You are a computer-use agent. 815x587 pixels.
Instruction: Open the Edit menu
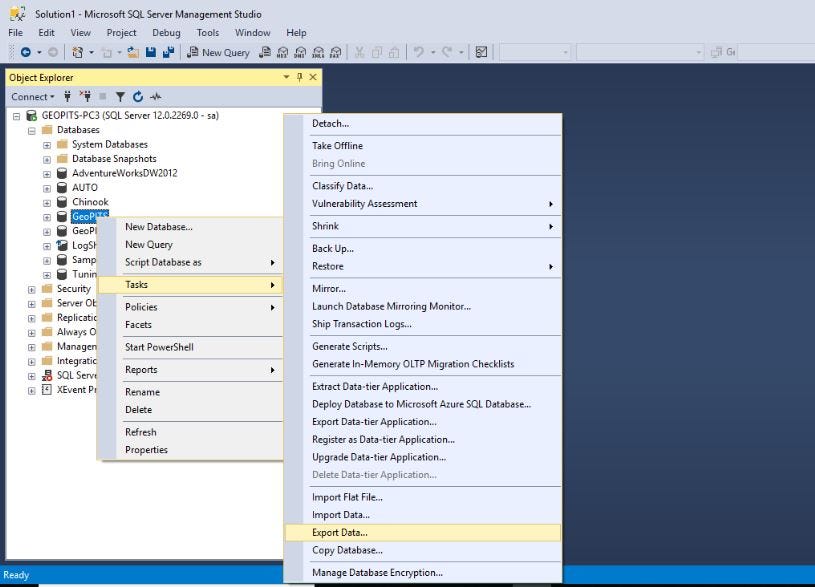(x=46, y=32)
